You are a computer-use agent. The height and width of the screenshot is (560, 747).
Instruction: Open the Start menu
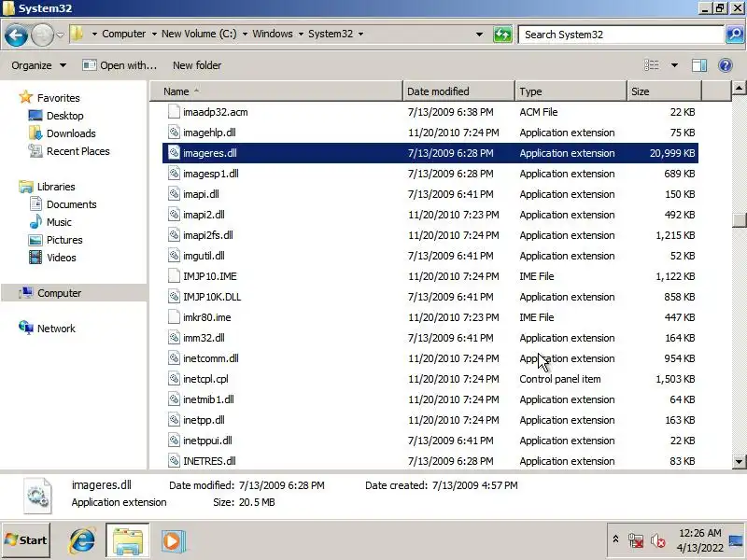(x=26, y=540)
